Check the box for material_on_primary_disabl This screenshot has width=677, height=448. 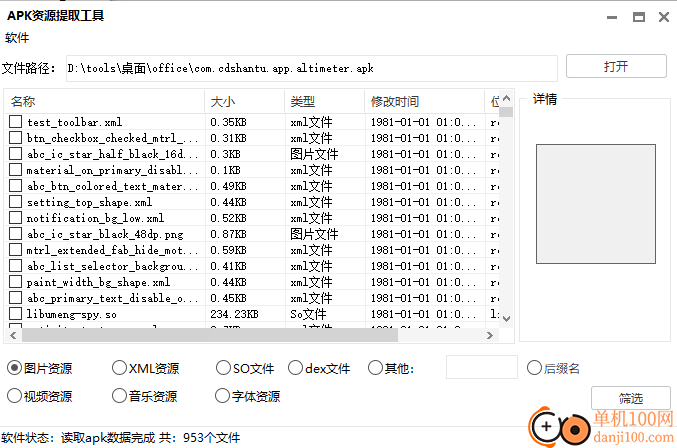tap(16, 170)
